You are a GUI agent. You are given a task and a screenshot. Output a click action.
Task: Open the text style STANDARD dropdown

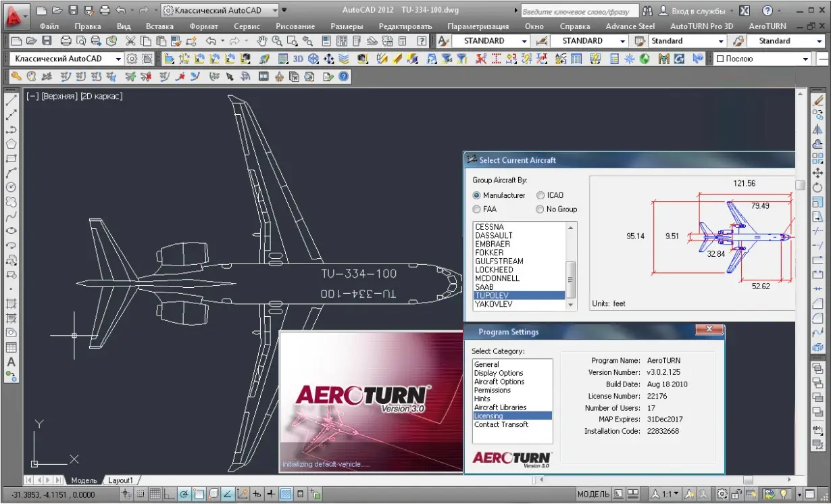(x=490, y=41)
